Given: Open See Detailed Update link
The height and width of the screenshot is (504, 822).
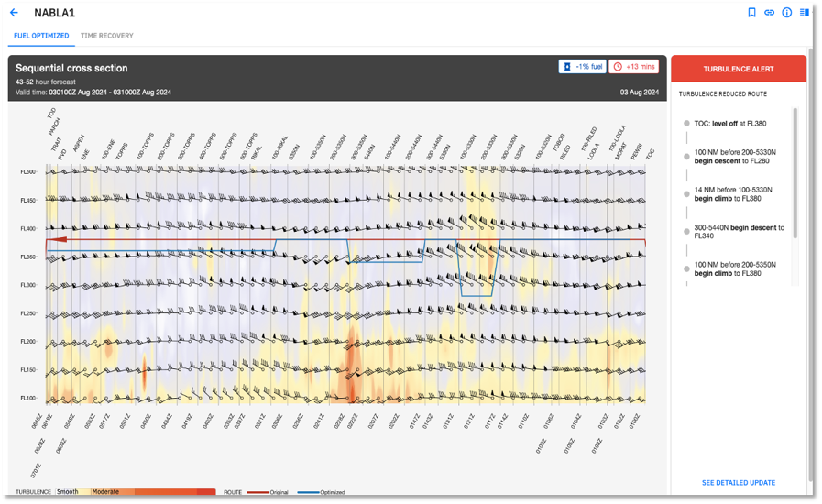Looking at the screenshot, I should [738, 483].
